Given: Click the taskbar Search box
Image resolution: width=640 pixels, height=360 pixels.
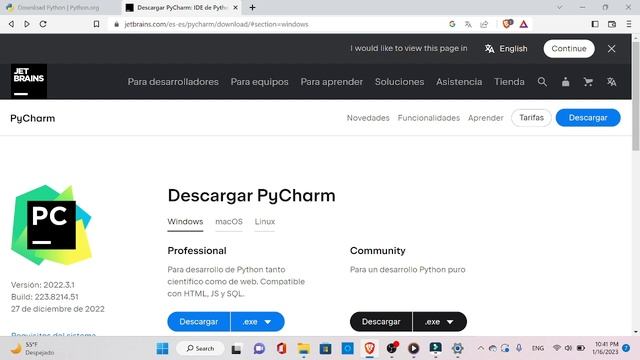Looking at the screenshot, I should [x=200, y=349].
